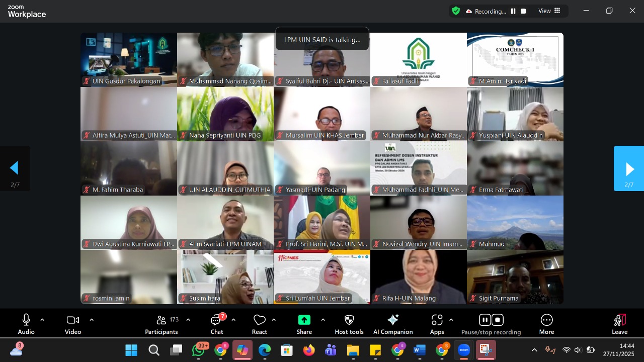This screenshot has width=644, height=362.
Task: Expand video options arrow next to Video
Action: [x=92, y=320]
